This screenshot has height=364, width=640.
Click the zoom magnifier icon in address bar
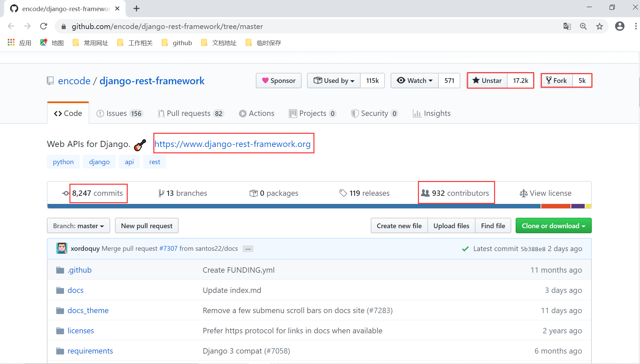(583, 26)
